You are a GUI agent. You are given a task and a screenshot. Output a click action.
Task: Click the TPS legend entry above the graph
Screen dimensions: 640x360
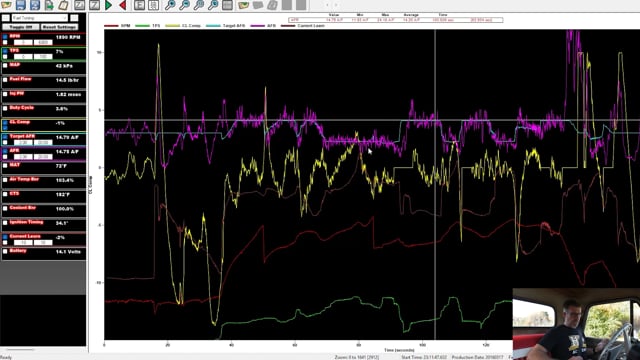pos(148,26)
